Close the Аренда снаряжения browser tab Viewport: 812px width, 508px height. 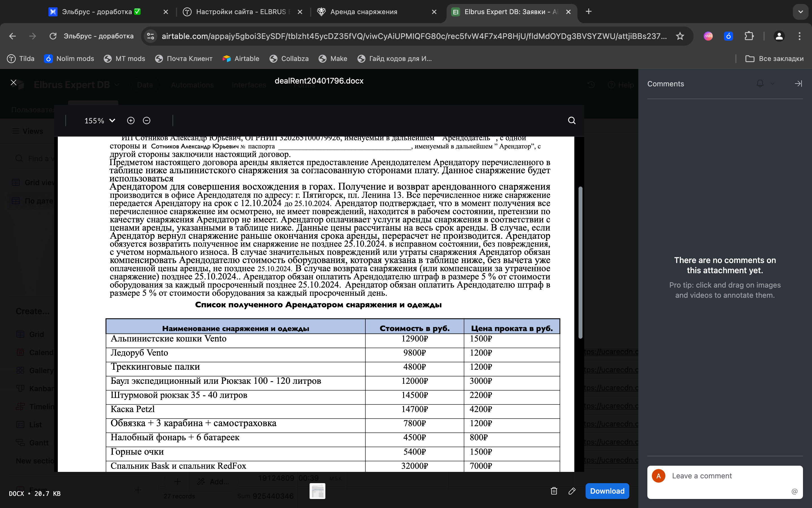tap(434, 12)
